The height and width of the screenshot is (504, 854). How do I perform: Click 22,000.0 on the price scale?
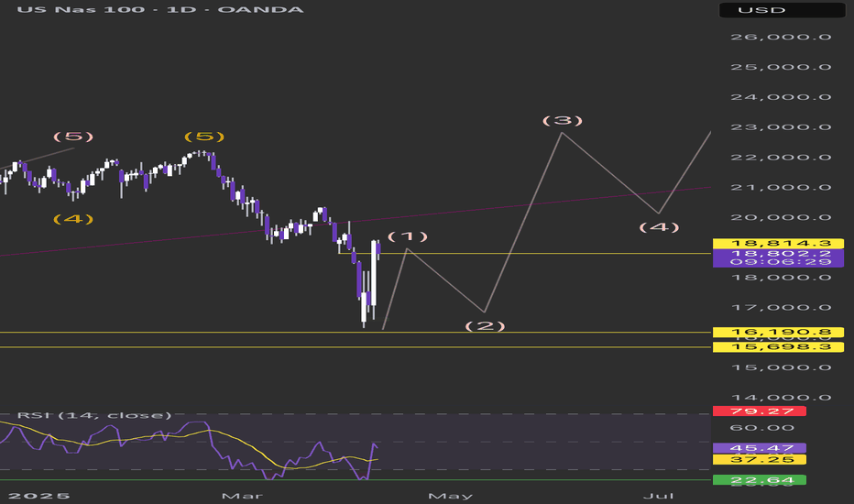click(x=781, y=158)
